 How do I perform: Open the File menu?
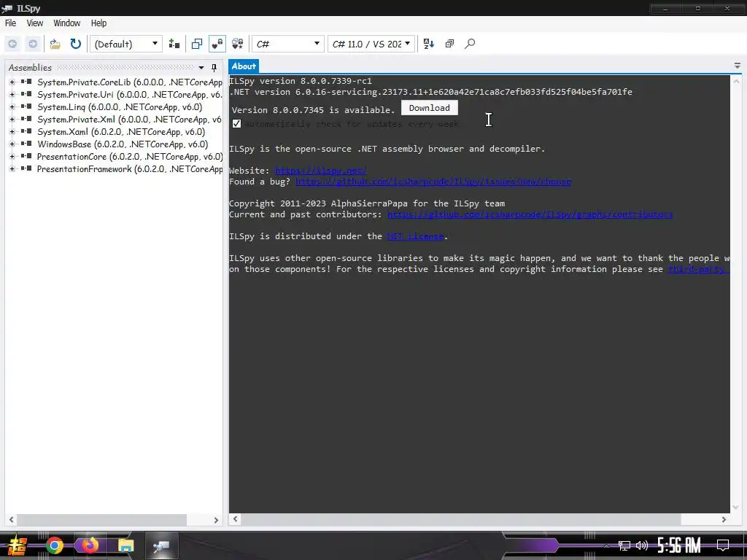[x=10, y=23]
